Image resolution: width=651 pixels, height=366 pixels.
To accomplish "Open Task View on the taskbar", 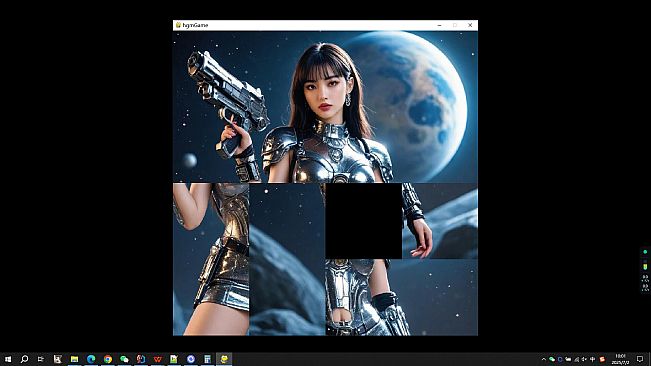I will [x=41, y=359].
